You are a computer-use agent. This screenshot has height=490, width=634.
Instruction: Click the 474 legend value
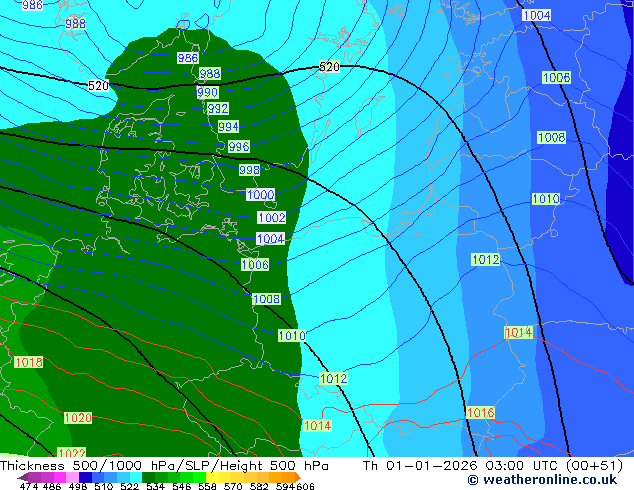[x=29, y=486]
